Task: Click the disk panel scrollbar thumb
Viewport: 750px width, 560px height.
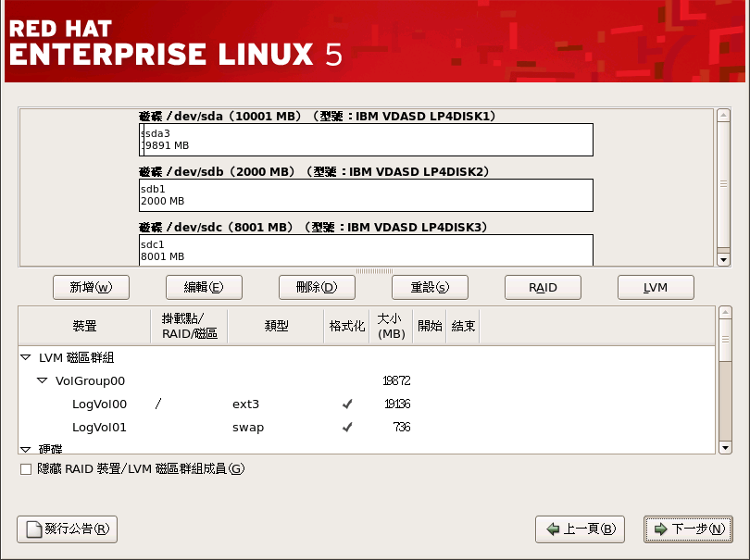Action: (724, 184)
